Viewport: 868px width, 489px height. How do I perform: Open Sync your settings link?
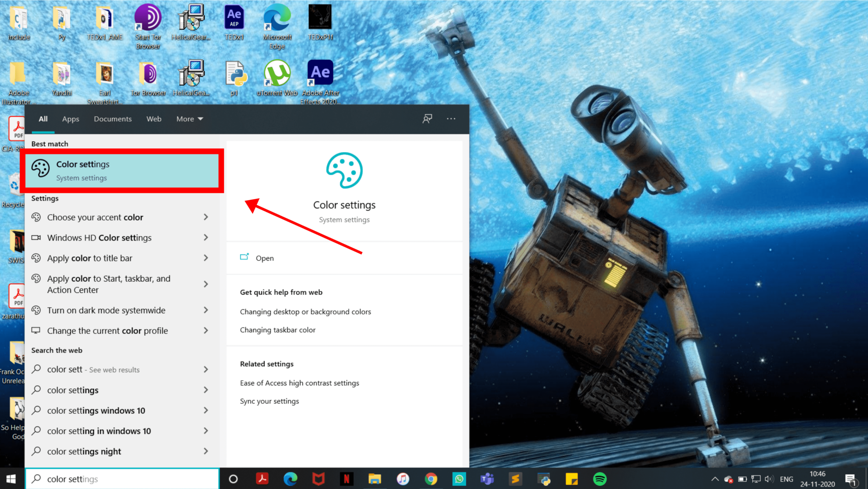click(269, 401)
